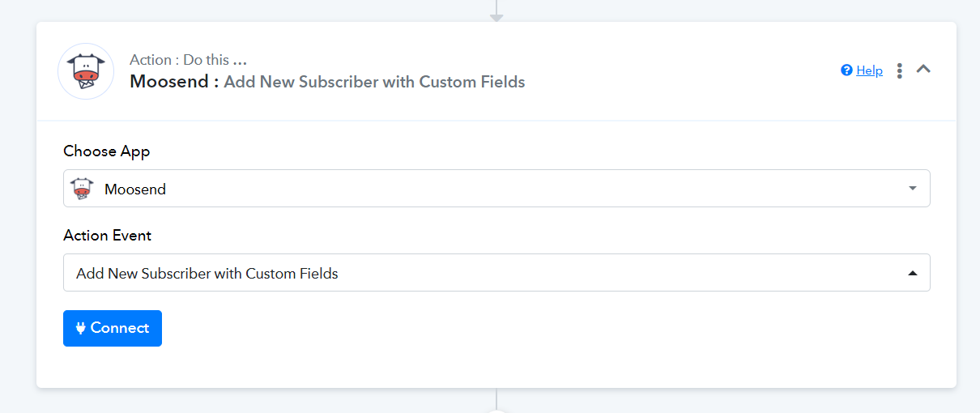The image size is (980, 413).
Task: Collapse the Moosend action step with the chevron
Action: pyautogui.click(x=923, y=70)
